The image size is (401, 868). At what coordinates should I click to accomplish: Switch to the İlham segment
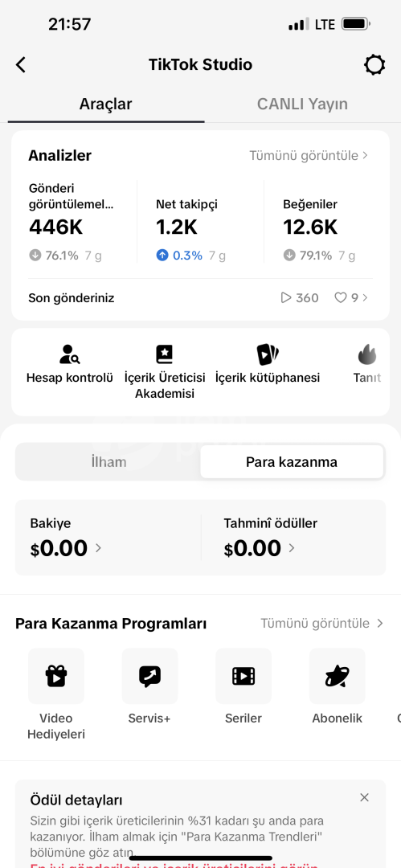[x=108, y=461]
